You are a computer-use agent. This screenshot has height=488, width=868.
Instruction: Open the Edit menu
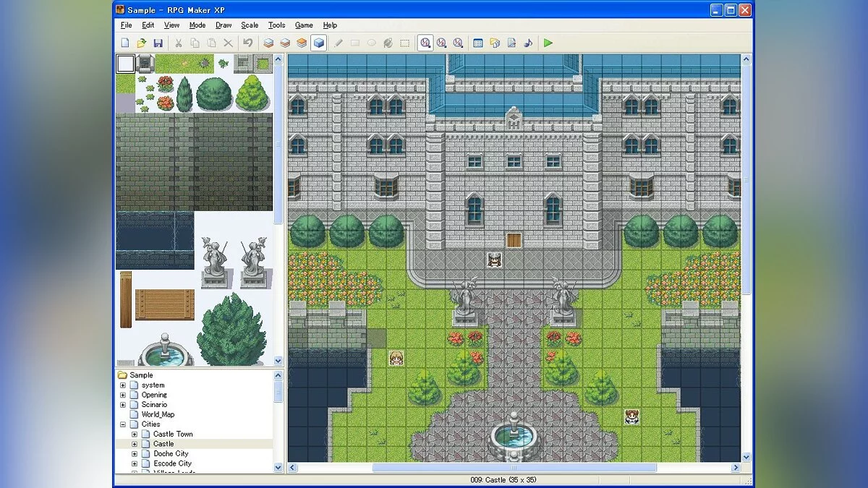coord(148,25)
